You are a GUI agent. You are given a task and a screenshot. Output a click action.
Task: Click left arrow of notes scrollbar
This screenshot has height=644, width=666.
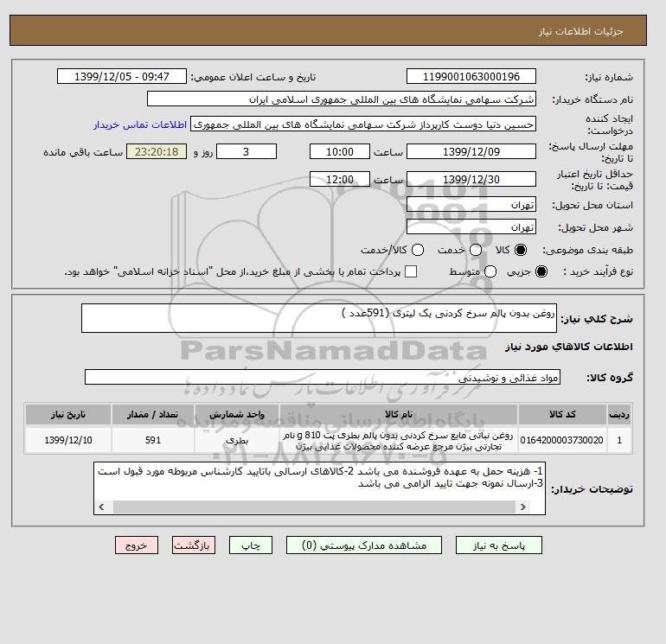click(101, 507)
